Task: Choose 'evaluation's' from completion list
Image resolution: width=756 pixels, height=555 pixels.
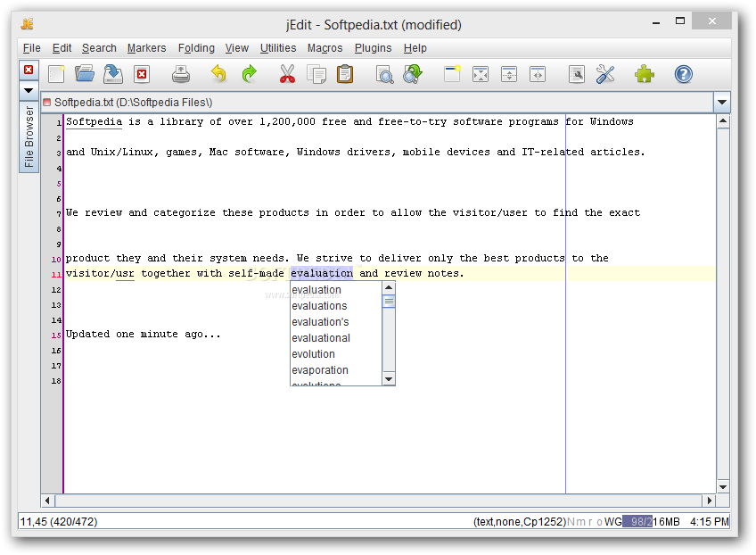Action: pos(336,321)
